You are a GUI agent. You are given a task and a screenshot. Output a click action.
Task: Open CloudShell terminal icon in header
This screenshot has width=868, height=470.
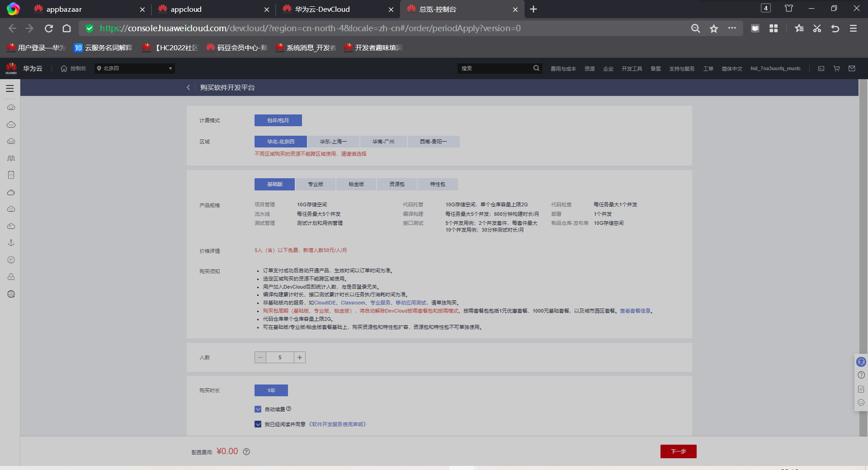821,69
